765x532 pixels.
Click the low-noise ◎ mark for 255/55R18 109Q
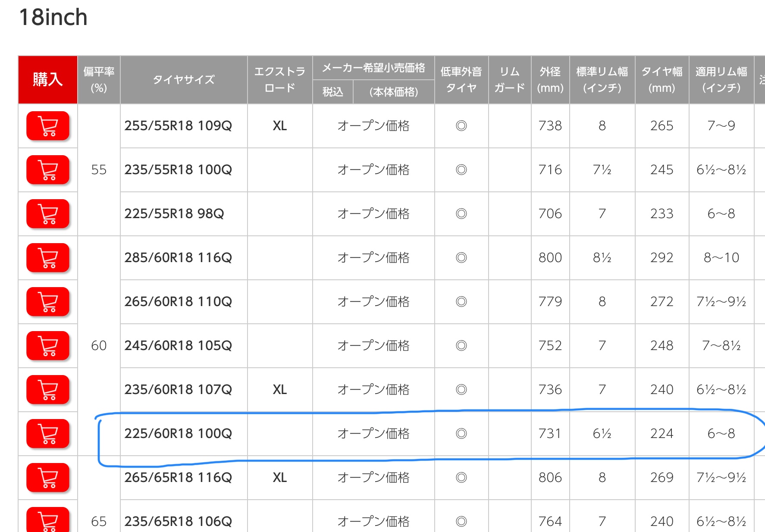[x=461, y=126]
